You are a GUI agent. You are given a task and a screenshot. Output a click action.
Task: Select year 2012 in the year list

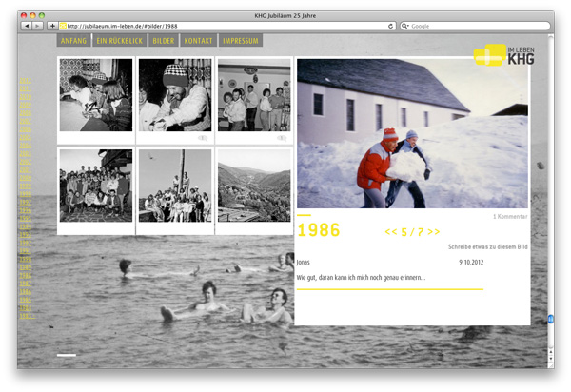tap(25, 81)
